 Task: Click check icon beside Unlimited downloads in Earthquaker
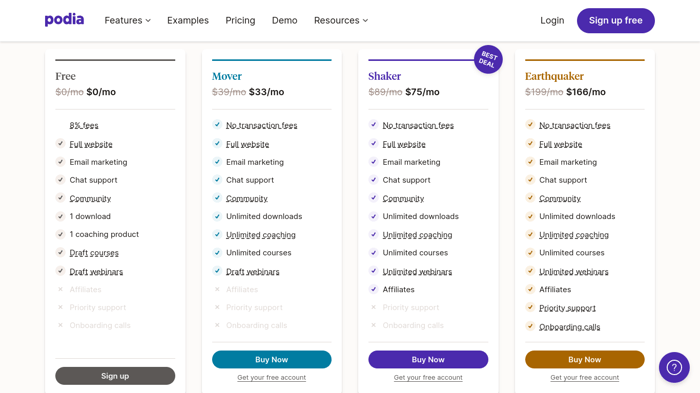[530, 216]
